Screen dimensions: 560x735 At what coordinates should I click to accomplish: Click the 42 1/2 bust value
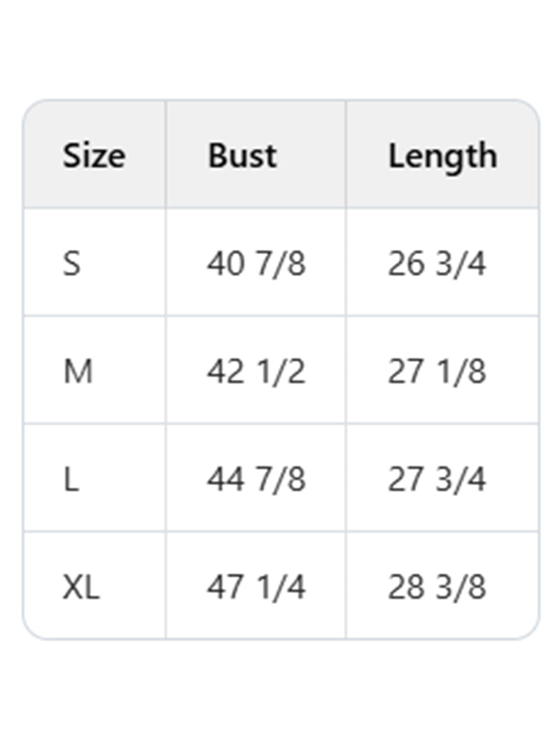click(256, 372)
